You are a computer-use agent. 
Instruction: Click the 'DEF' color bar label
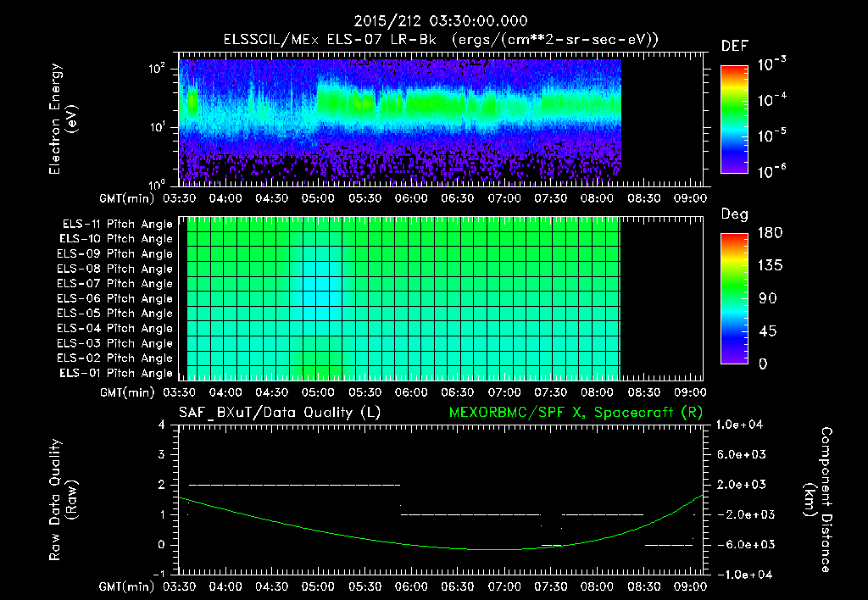735,47
